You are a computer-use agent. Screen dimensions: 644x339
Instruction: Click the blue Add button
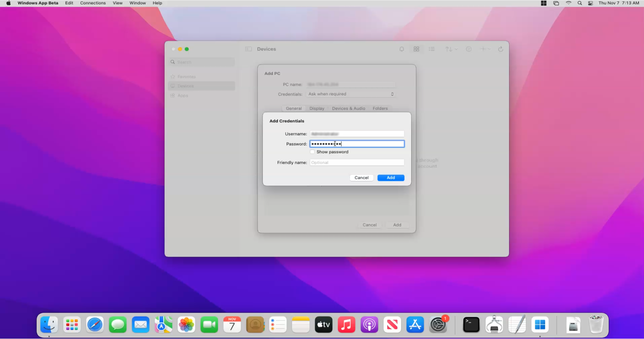point(391,178)
